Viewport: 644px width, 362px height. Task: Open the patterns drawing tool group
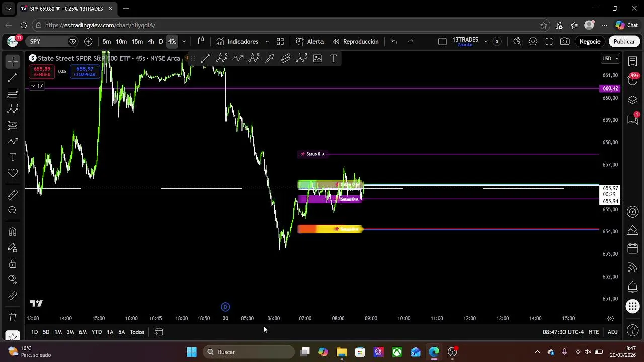click(x=13, y=109)
